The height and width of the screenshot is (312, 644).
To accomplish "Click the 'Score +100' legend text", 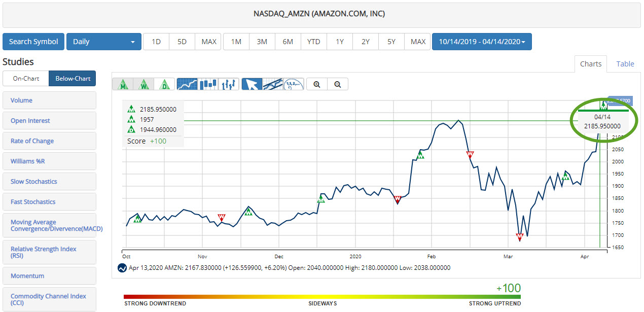I will coord(147,141).
